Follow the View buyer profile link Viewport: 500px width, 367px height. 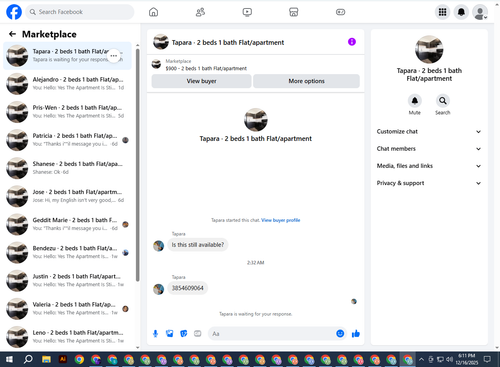(x=280, y=220)
